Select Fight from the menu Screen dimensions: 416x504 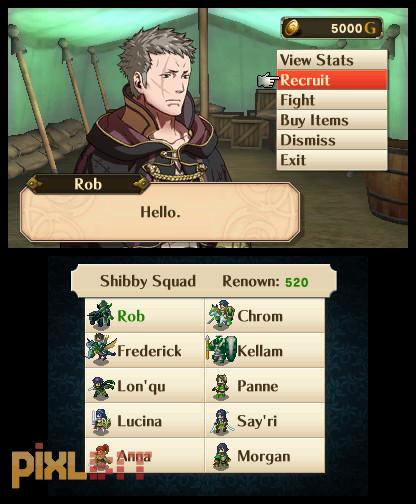point(332,100)
